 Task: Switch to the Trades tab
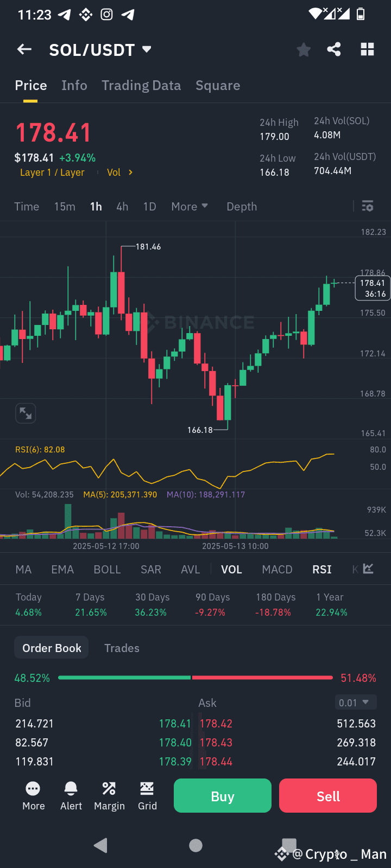122,648
